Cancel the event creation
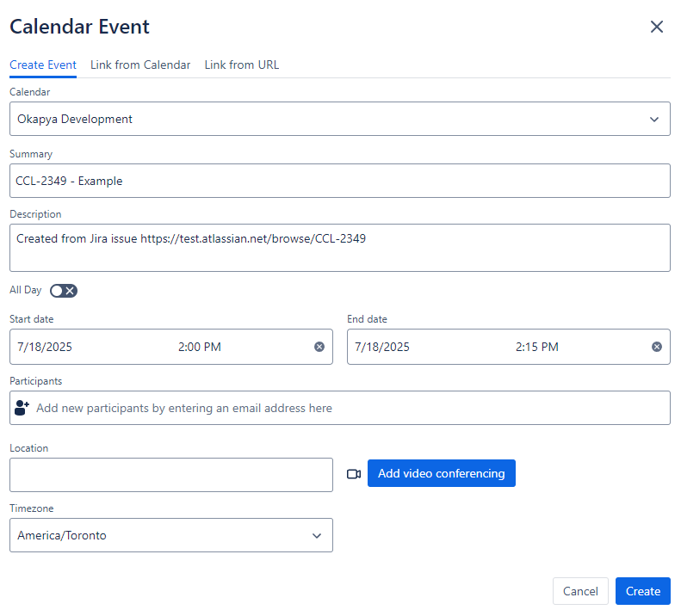Image resolution: width=681 pixels, height=616 pixels. (x=579, y=591)
